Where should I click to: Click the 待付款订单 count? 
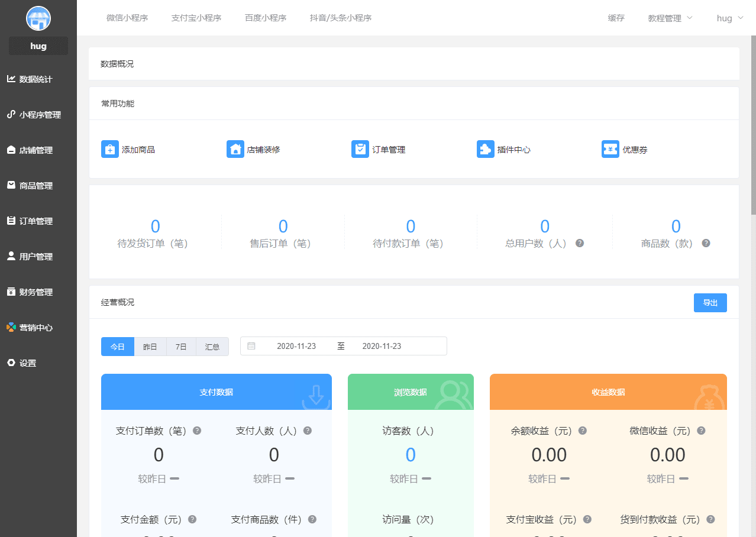[411, 226]
